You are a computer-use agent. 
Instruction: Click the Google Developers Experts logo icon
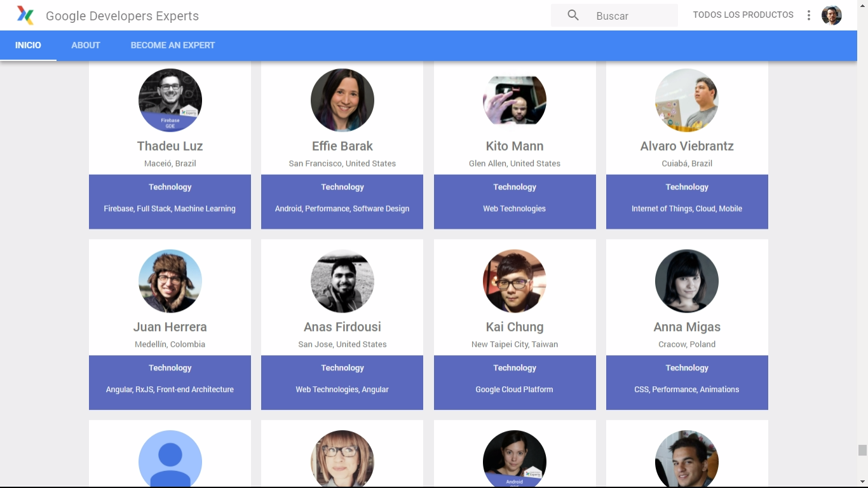(25, 15)
